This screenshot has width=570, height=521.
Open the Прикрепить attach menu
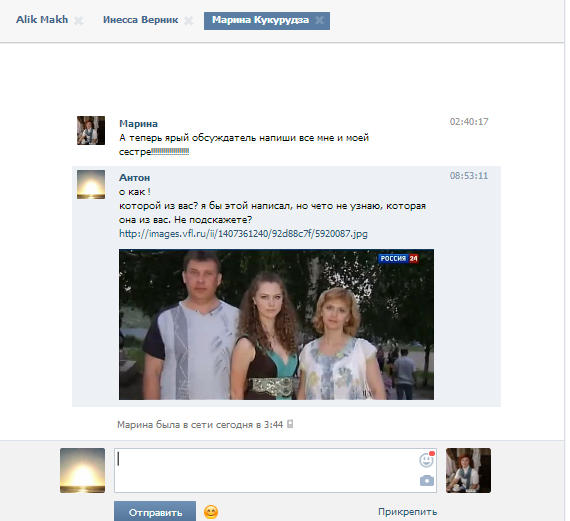coord(407,512)
